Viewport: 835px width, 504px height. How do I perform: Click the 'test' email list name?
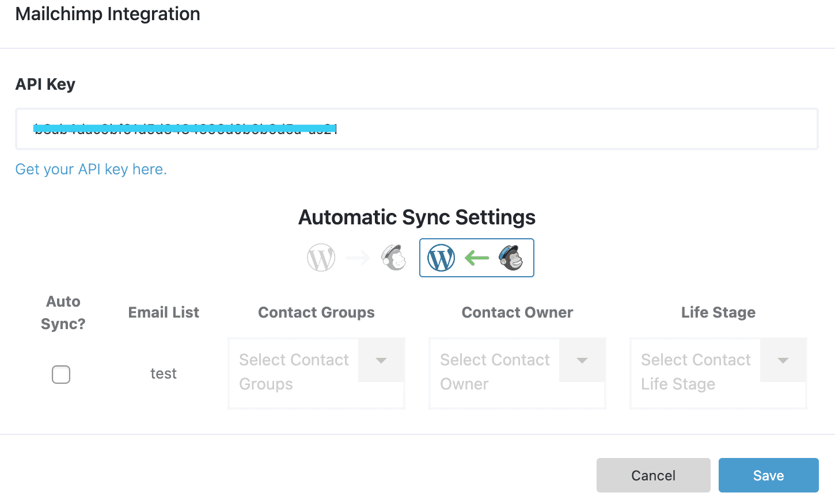(x=164, y=374)
